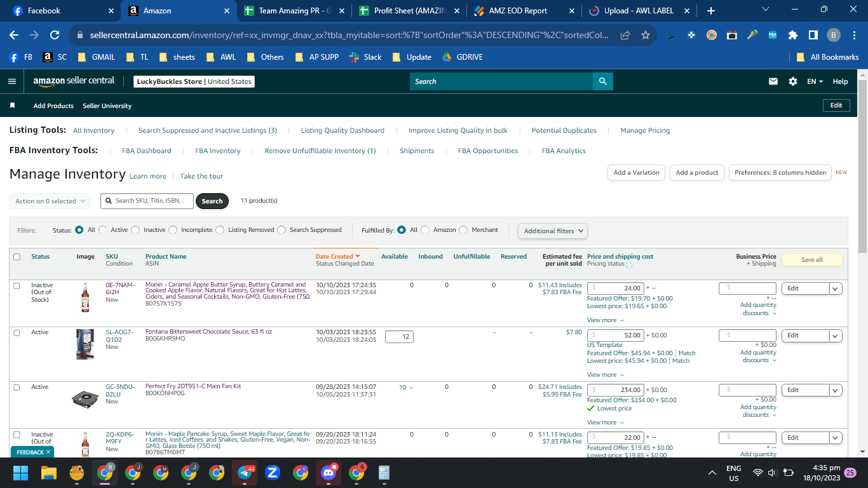The image size is (868, 488).
Task: Switch to the Profit Sheet browser tab
Action: (x=410, y=11)
